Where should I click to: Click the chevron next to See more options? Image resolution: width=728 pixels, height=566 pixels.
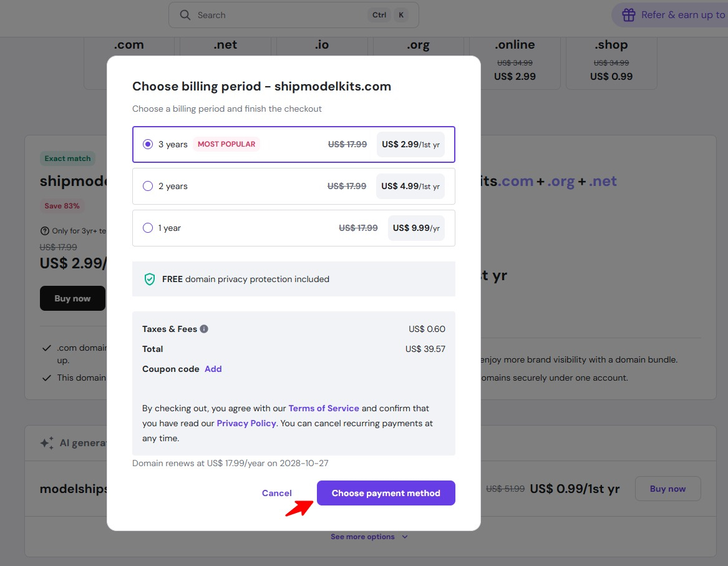pyautogui.click(x=405, y=537)
